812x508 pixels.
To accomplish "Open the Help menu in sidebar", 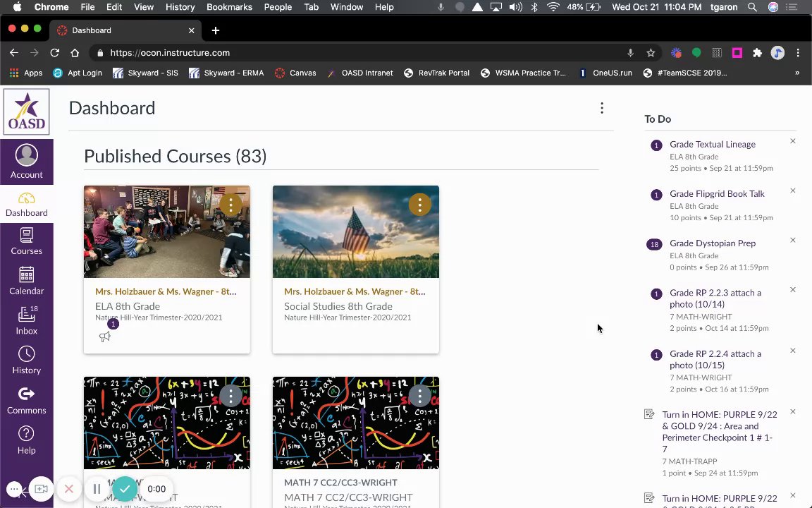I will tap(26, 440).
